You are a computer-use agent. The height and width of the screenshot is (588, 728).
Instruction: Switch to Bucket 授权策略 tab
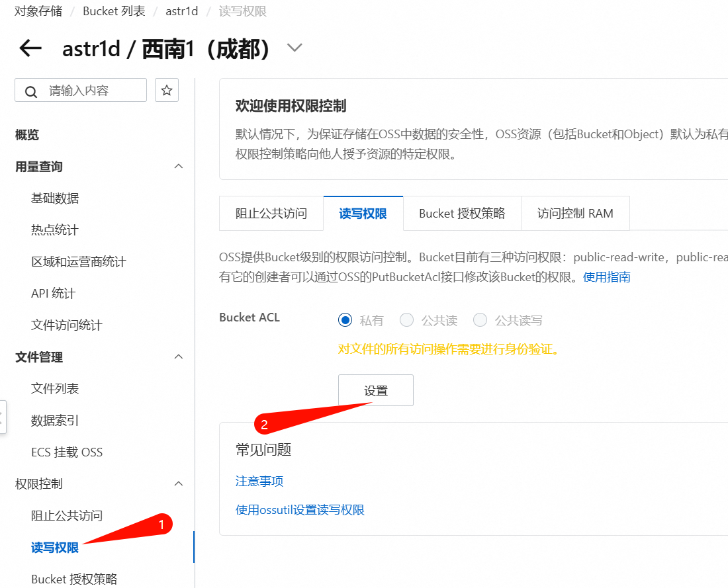coord(462,214)
